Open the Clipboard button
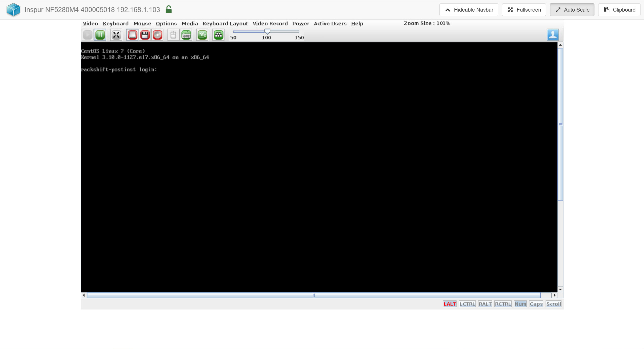This screenshot has height=349, width=644. (x=619, y=10)
